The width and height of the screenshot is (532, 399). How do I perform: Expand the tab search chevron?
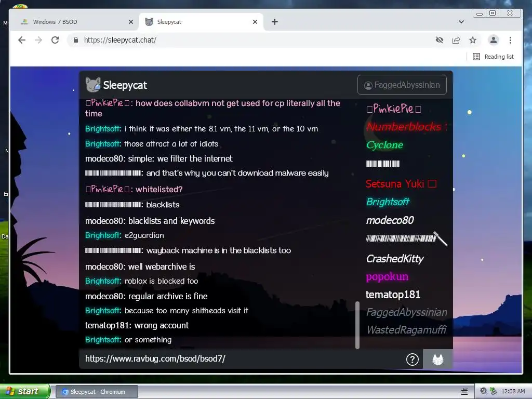click(x=461, y=22)
